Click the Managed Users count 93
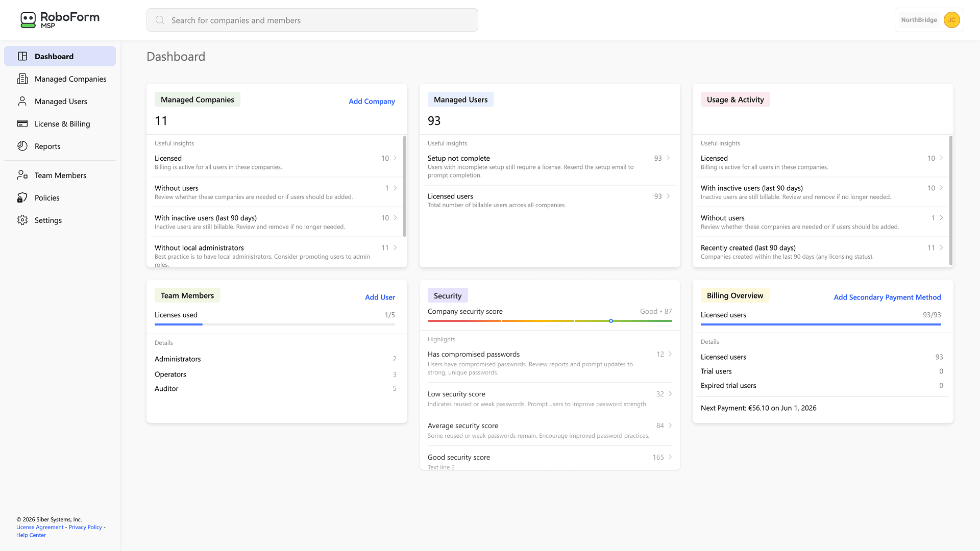Viewport: 980px width, 551px height. [434, 121]
